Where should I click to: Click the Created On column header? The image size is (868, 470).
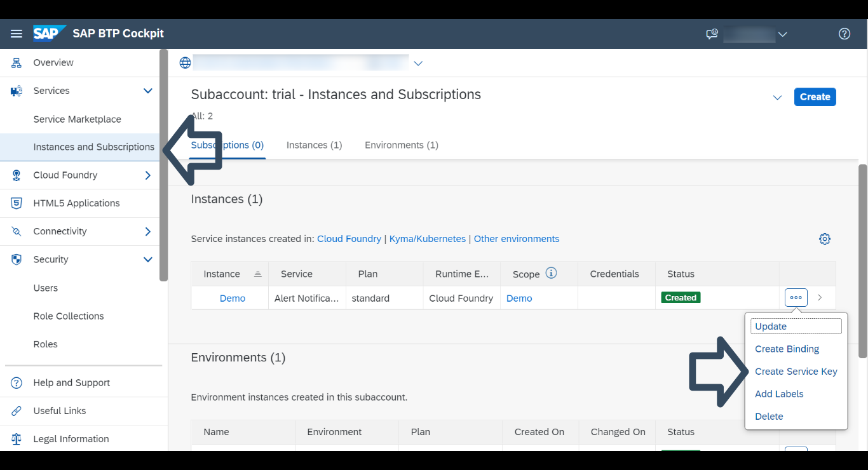[x=539, y=432]
